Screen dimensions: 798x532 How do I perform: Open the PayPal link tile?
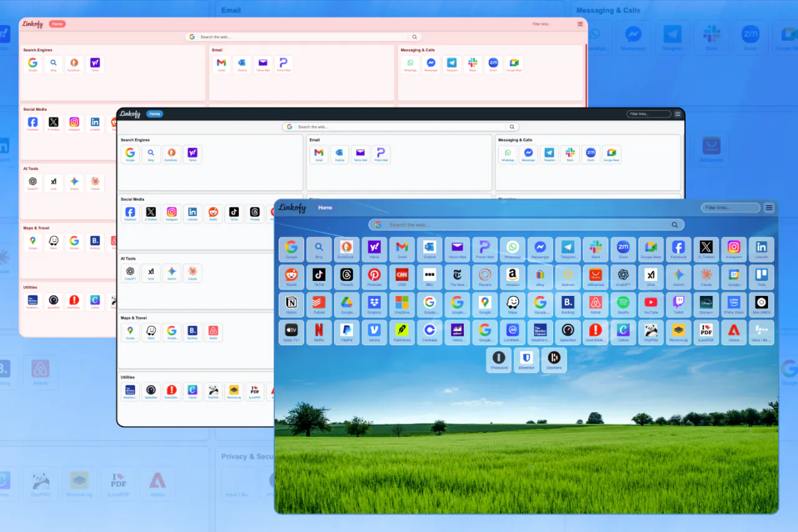coord(347,331)
